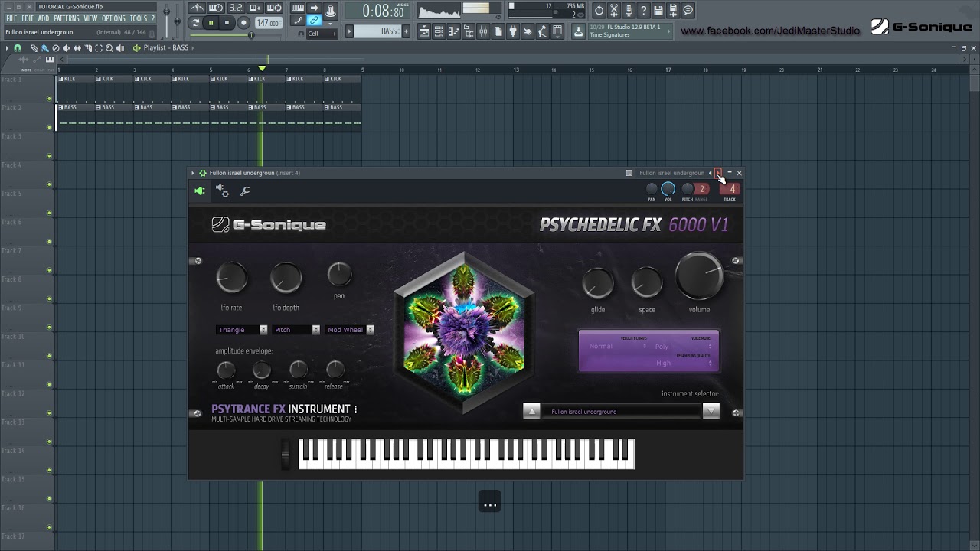The image size is (980, 551).
Task: Click the large volume knob
Action: click(x=699, y=277)
